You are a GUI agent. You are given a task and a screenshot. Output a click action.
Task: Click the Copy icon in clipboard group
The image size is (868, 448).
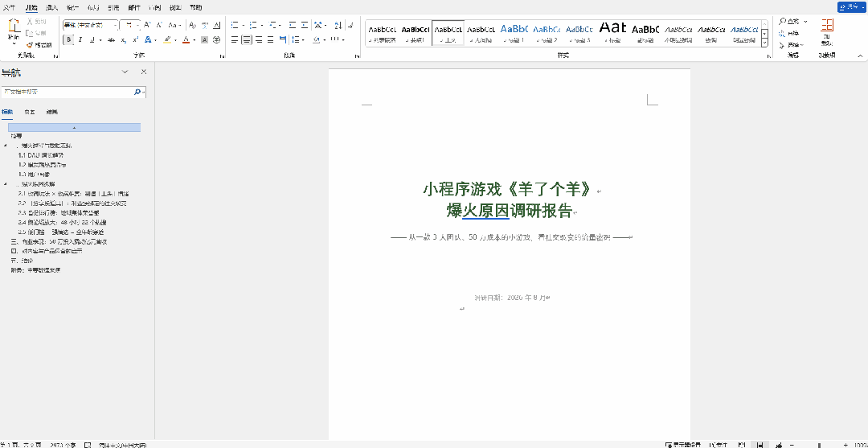tap(31, 33)
